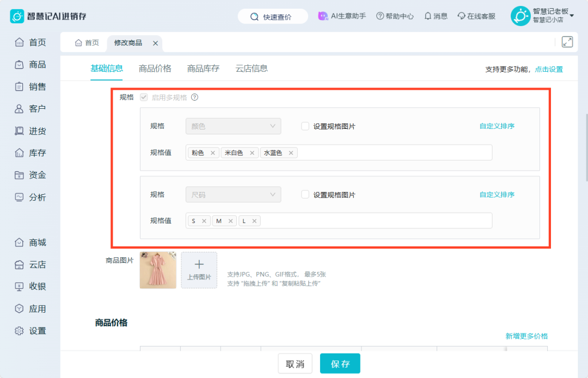Screen dimensions: 588x378
Task: Remove the L size tag
Action: 254,221
